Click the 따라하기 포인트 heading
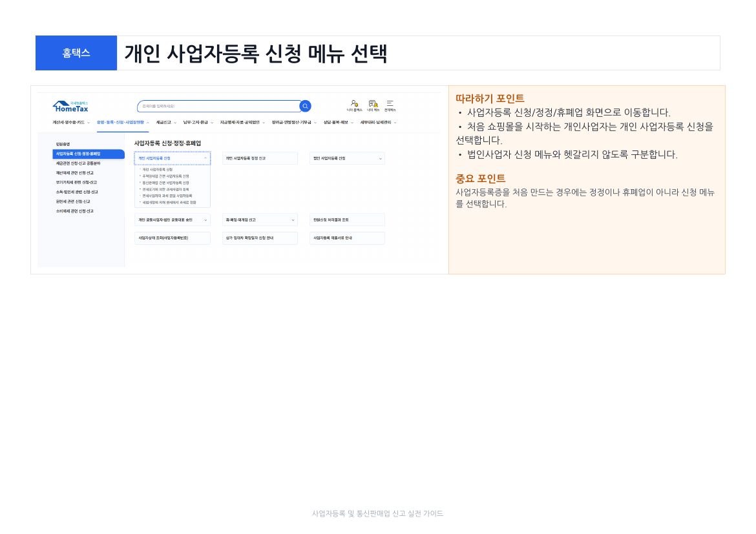The height and width of the screenshot is (534, 756). pyautogui.click(x=490, y=99)
